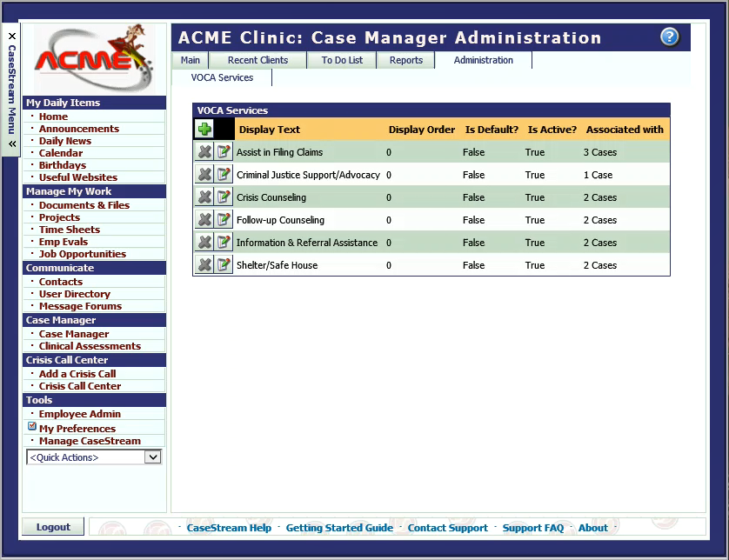Select the VOCA Services subtab
729x560 pixels.
[x=222, y=77]
